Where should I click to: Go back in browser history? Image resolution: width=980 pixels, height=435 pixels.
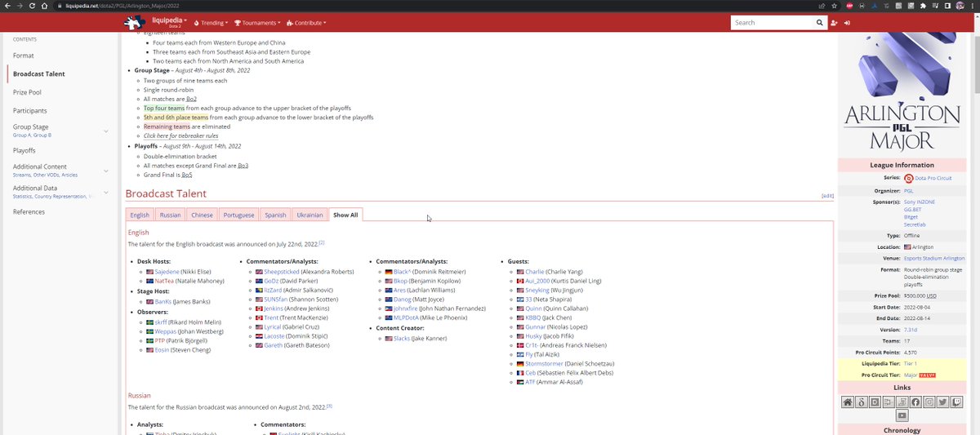tap(7, 6)
